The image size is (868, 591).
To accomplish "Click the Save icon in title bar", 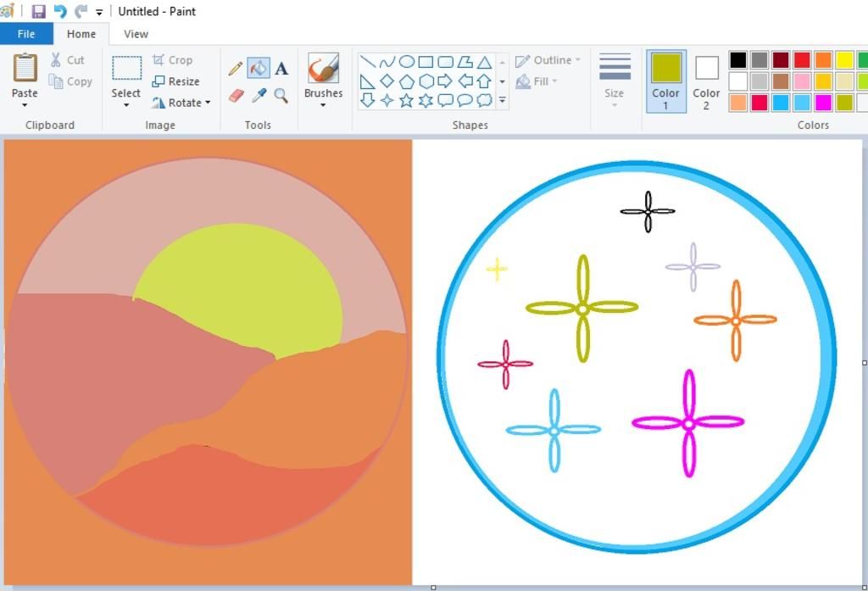I will click(38, 11).
